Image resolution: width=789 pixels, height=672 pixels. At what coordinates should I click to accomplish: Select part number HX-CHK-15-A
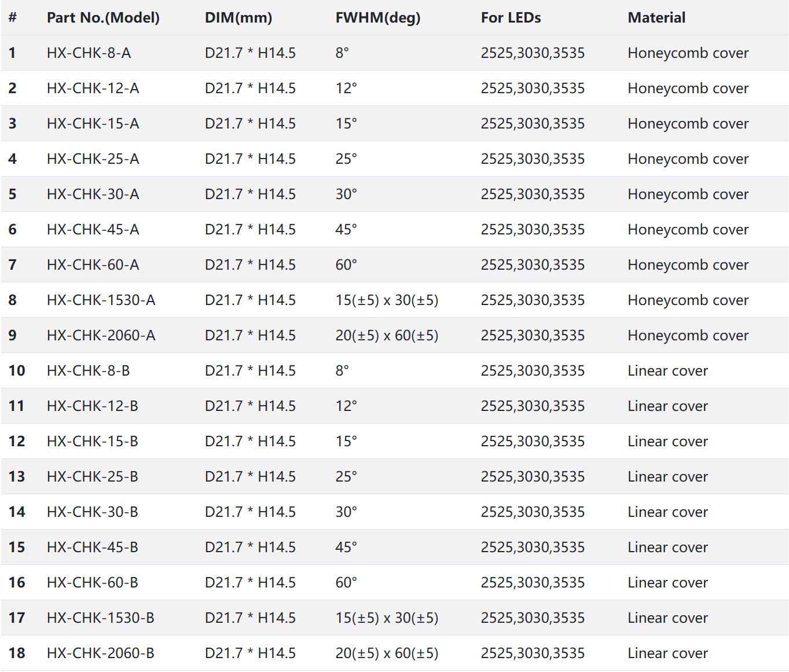click(x=93, y=124)
